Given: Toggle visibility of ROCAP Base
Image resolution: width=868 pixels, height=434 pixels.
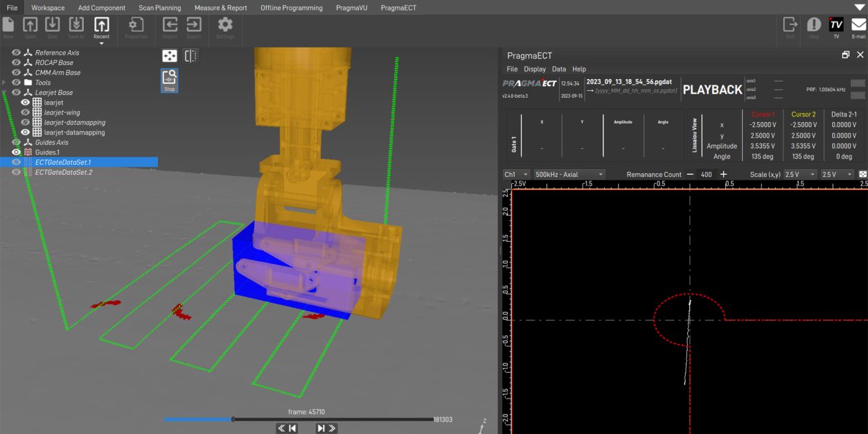Looking at the screenshot, I should [17, 62].
